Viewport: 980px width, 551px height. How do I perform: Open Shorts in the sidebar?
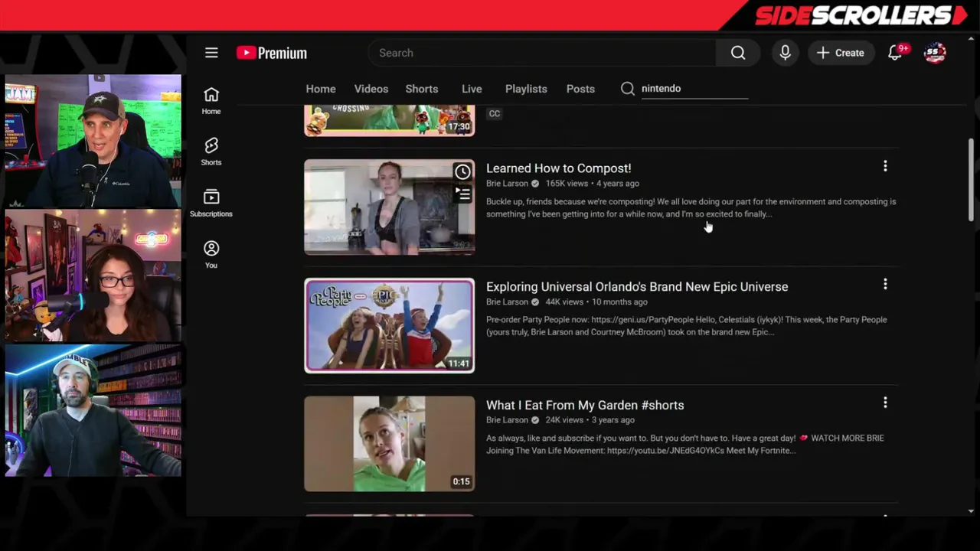[211, 152]
